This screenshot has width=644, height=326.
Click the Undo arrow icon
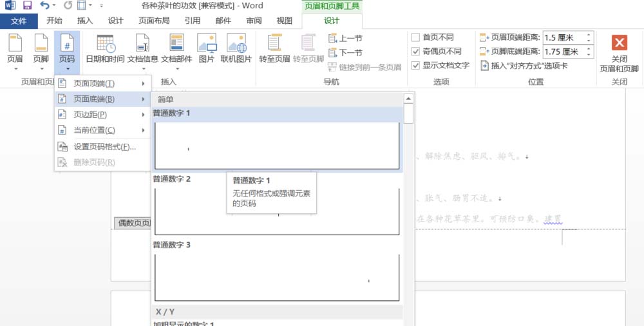click(x=44, y=6)
